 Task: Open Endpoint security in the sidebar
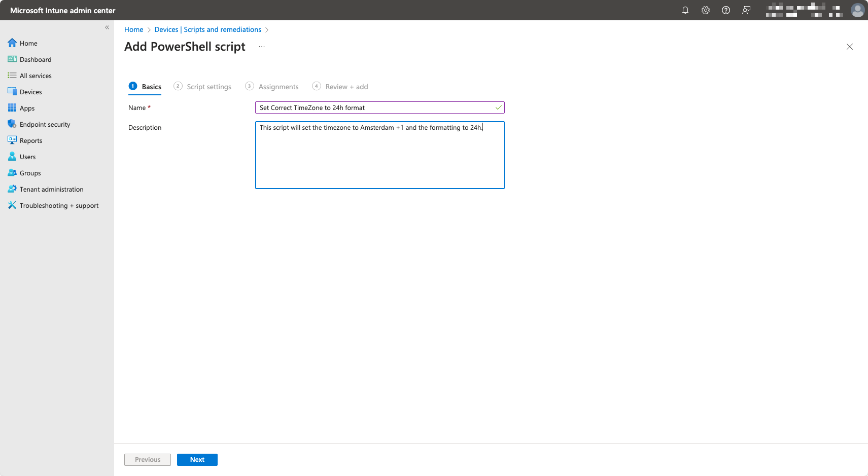click(45, 124)
